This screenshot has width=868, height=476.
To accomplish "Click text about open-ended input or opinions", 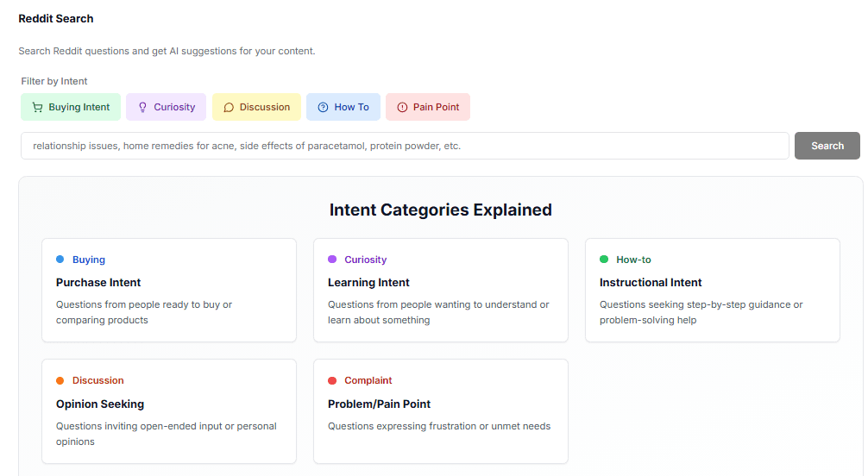I will 166,434.
